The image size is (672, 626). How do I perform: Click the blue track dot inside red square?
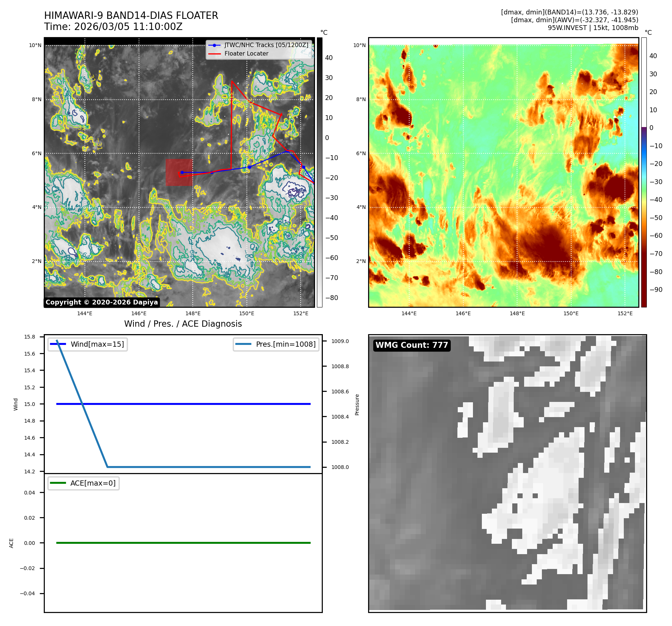[182, 172]
